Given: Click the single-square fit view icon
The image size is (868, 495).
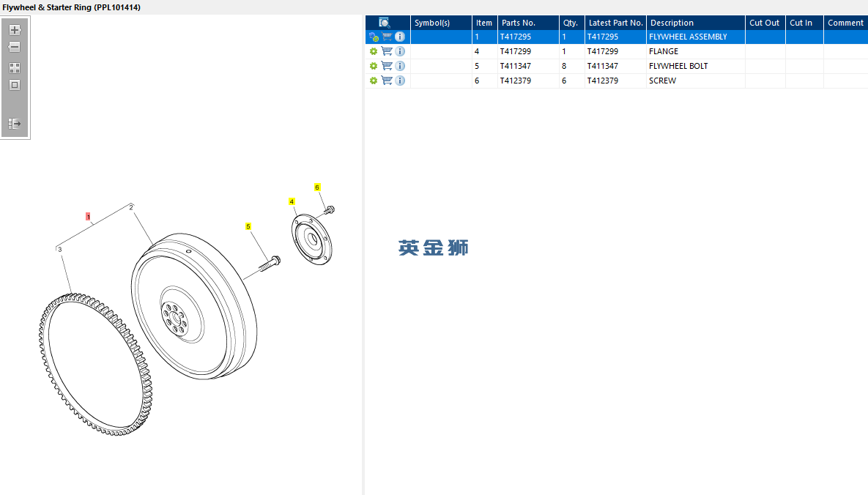Looking at the screenshot, I should pos(15,85).
